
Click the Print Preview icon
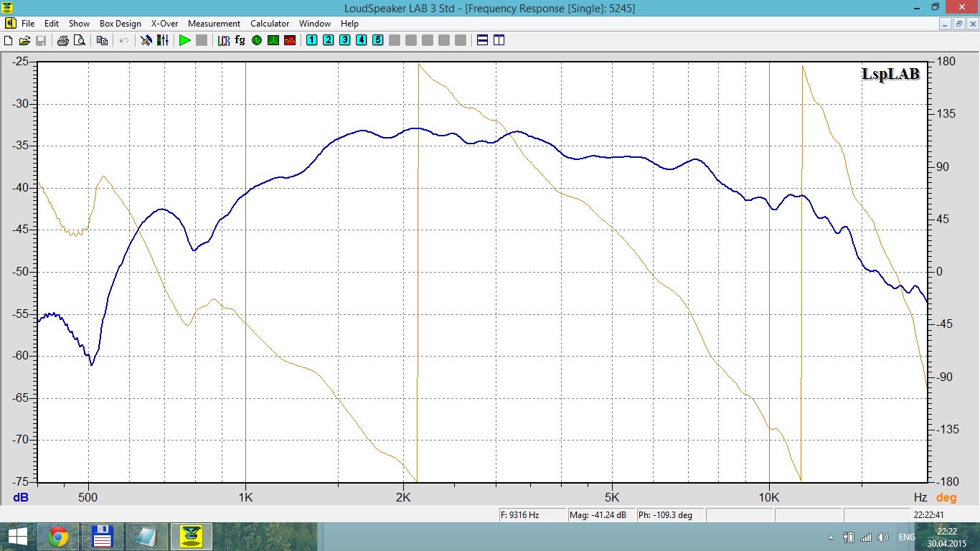coord(80,40)
